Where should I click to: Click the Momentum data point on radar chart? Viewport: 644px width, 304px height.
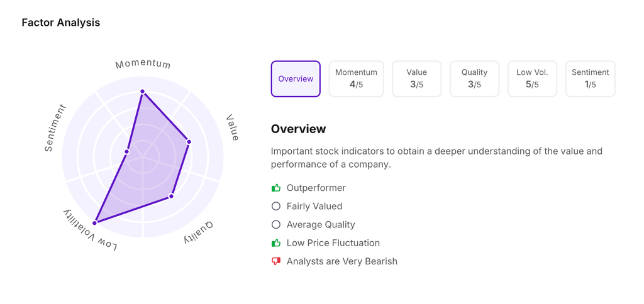click(x=143, y=92)
